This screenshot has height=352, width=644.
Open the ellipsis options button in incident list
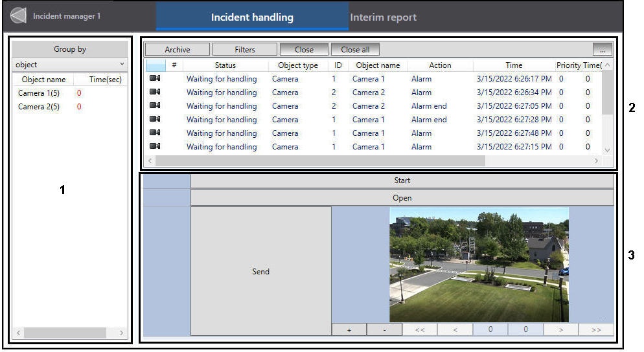coord(602,49)
